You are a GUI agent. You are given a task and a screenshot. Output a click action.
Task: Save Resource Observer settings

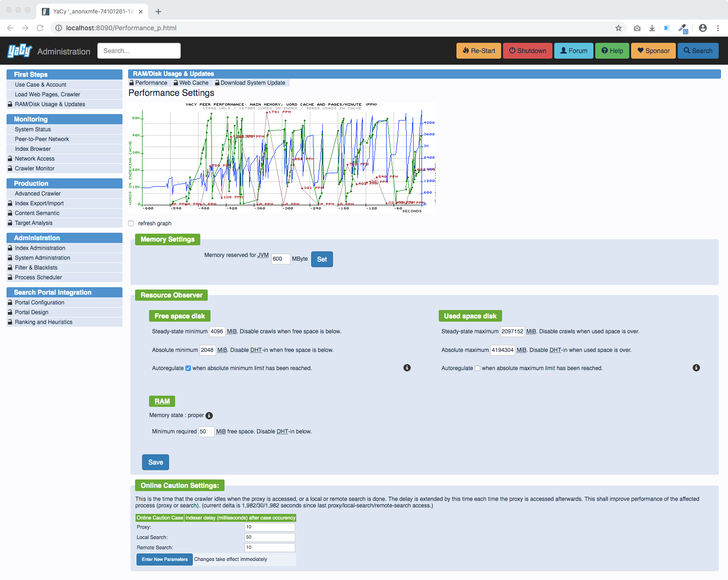pos(156,462)
